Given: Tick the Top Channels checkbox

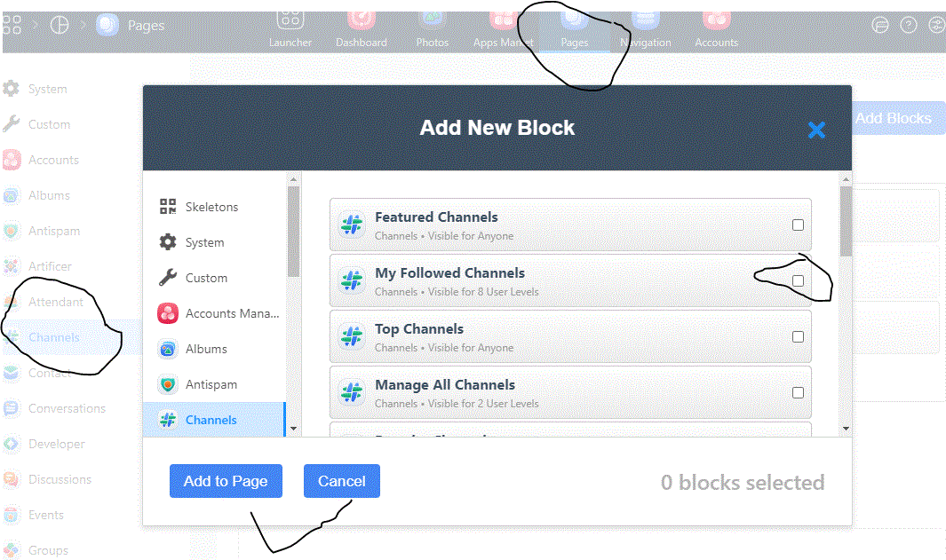Looking at the screenshot, I should [x=798, y=337].
